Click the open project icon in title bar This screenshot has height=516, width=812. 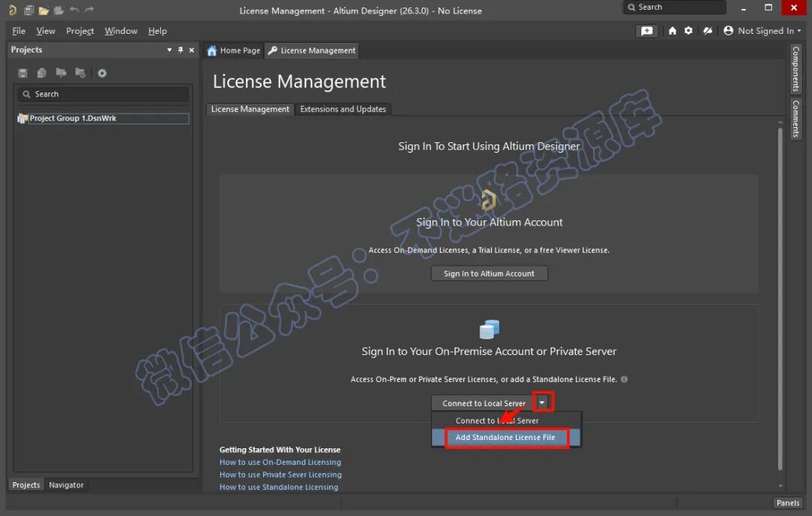(59, 11)
